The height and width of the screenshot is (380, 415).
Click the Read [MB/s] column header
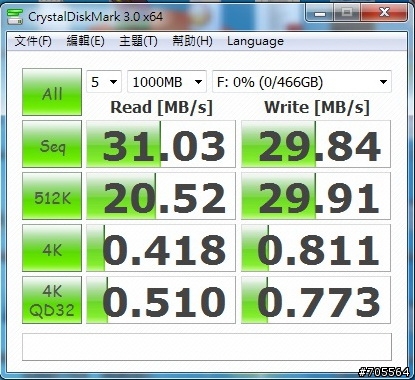tap(161, 107)
